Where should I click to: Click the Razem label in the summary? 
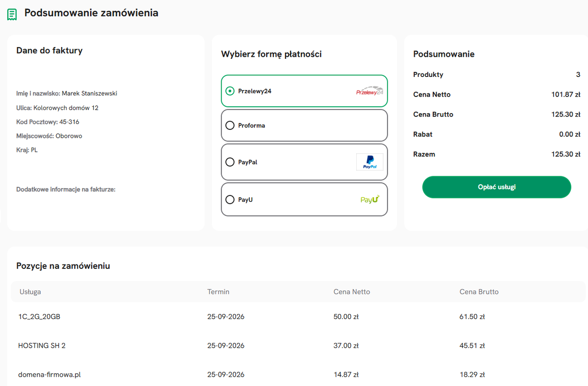[424, 154]
